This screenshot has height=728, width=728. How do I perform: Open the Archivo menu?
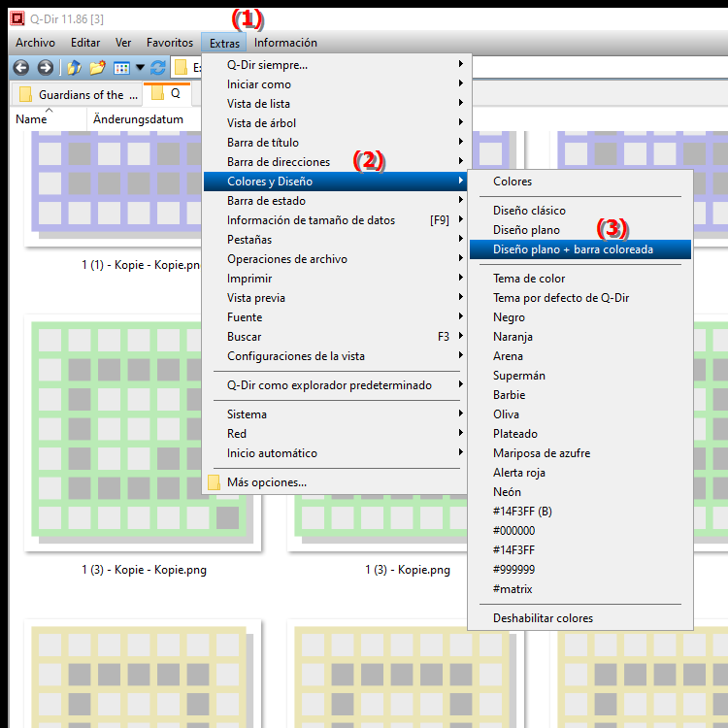[35, 43]
